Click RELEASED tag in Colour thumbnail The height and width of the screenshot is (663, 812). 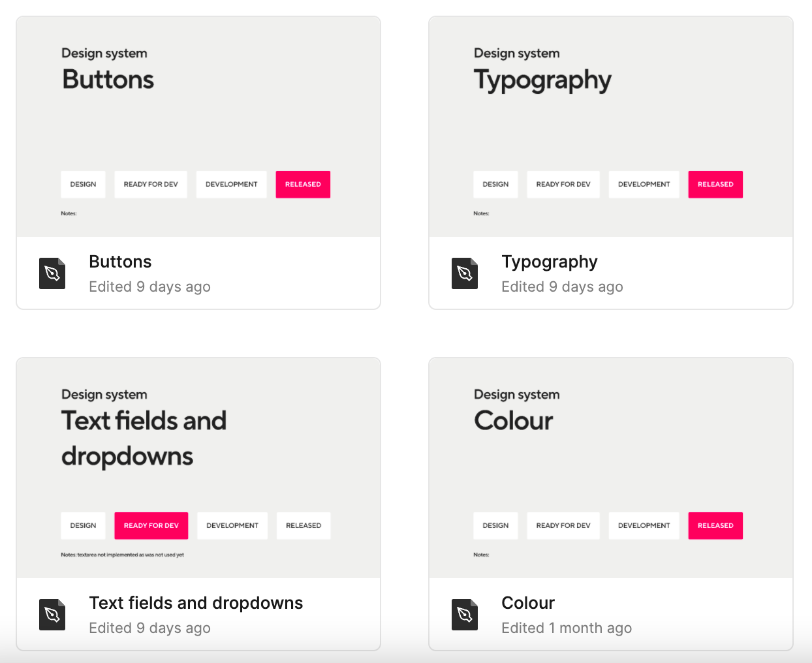(715, 526)
